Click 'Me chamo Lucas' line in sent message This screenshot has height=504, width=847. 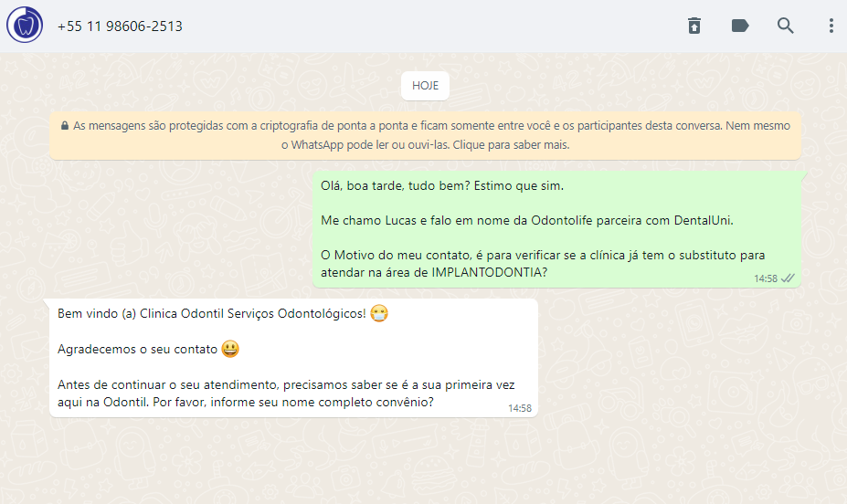pyautogui.click(x=526, y=220)
